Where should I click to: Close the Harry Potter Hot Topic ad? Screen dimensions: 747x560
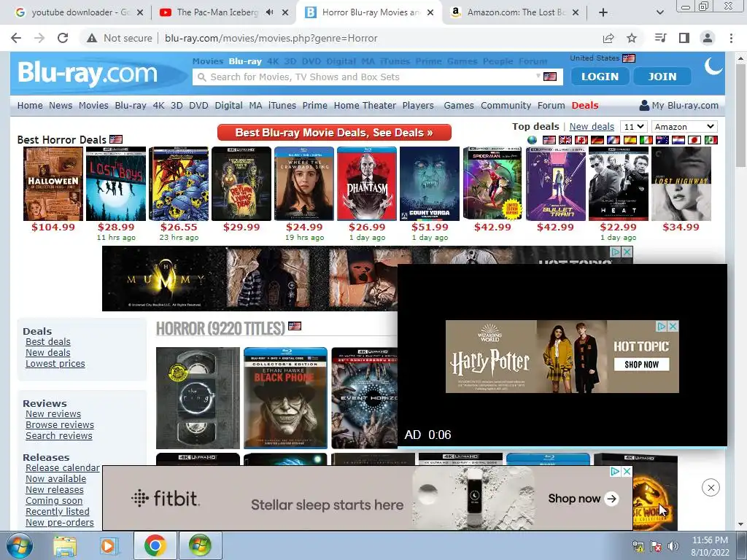(673, 326)
